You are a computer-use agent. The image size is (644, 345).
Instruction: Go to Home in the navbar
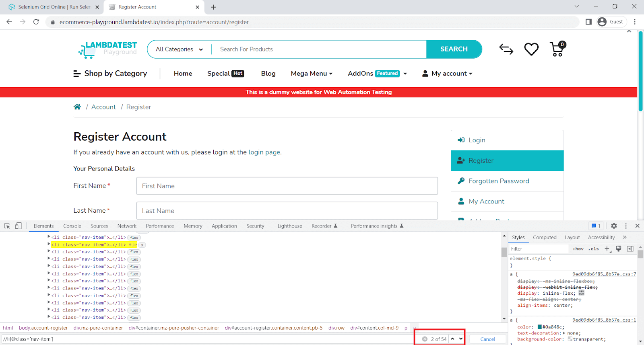183,74
